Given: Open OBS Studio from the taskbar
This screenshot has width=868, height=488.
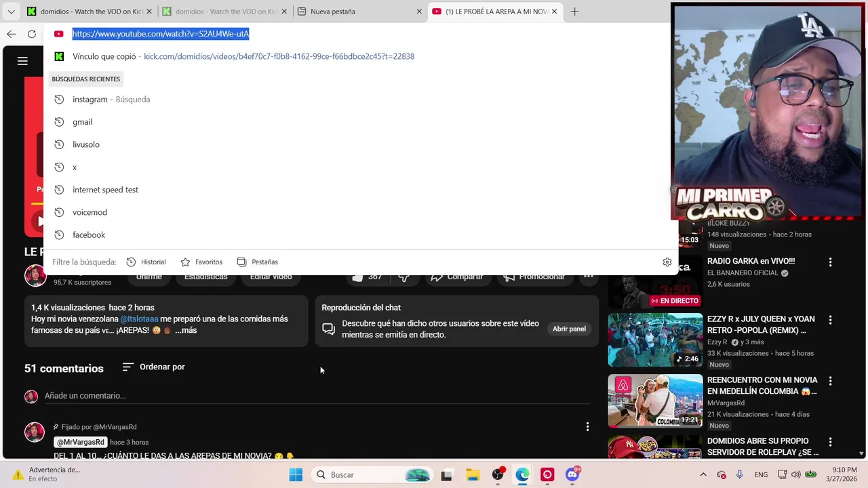Looking at the screenshot, I should coord(498,474).
